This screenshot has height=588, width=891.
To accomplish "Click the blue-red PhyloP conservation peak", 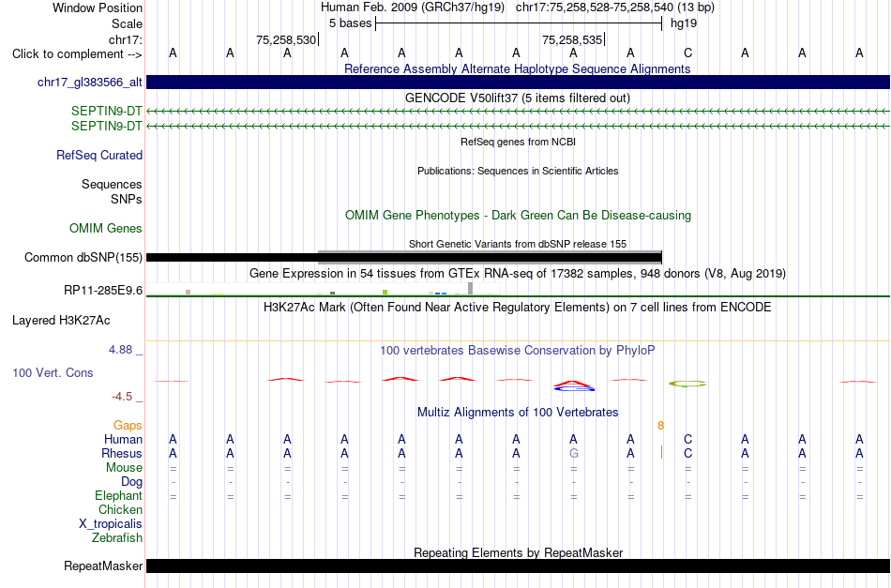I will [x=573, y=385].
